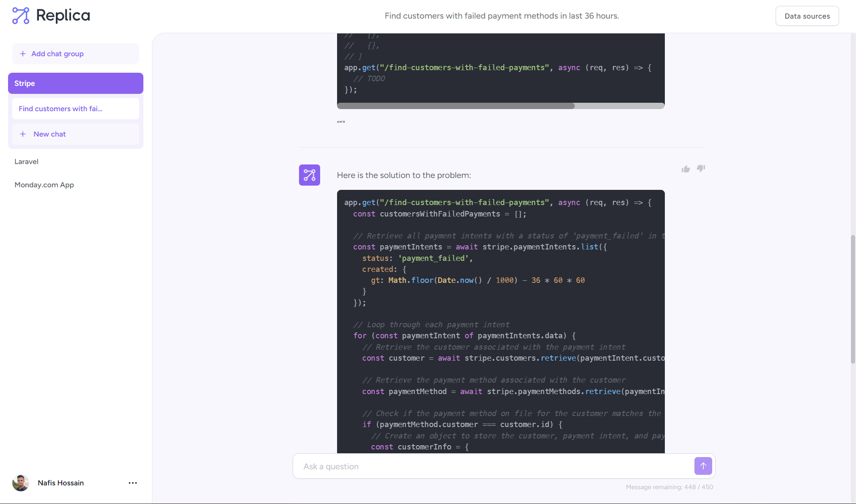The image size is (856, 504).
Task: Click the Replica brand name text
Action: [x=63, y=16]
